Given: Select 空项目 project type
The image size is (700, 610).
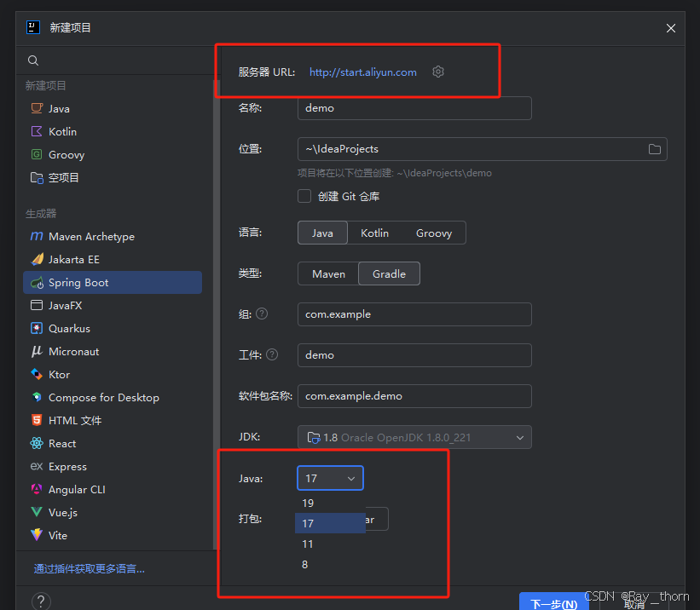Looking at the screenshot, I should [113, 177].
